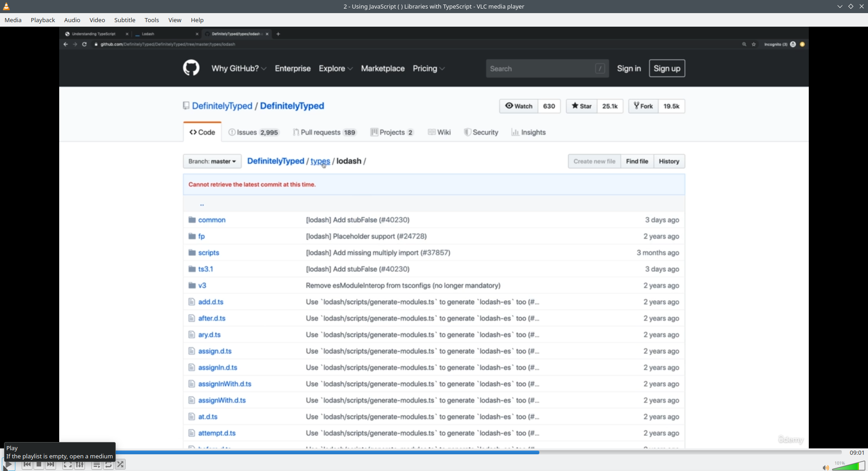Click the Fork button

coord(643,106)
